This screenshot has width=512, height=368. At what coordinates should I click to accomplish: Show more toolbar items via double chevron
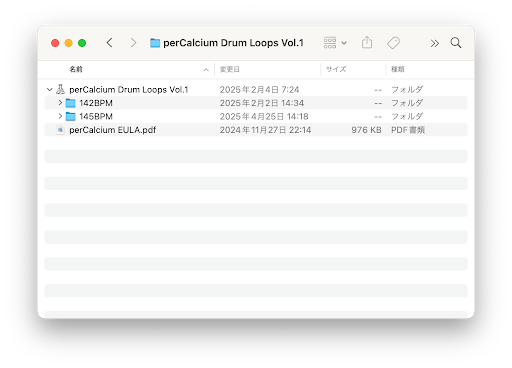pyautogui.click(x=434, y=43)
